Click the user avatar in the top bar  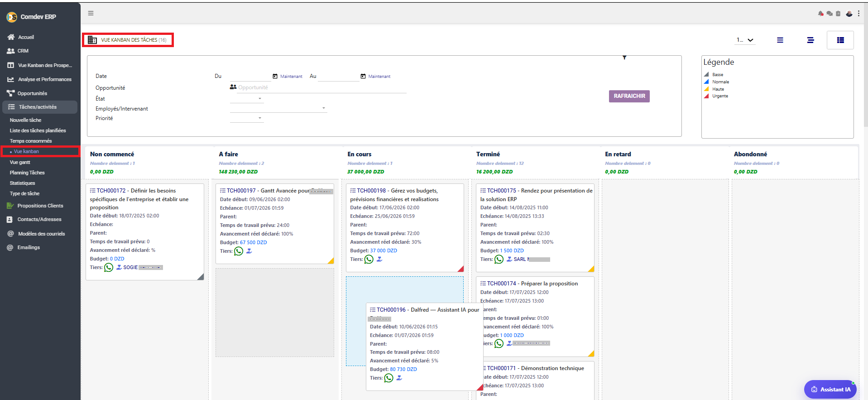tap(849, 14)
